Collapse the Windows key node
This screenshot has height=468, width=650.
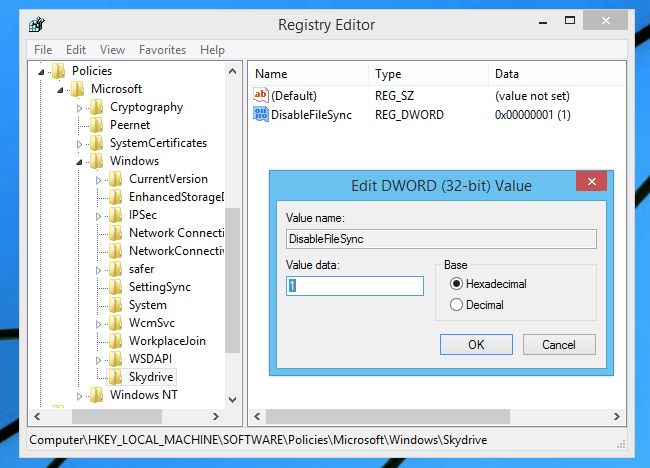click(79, 162)
